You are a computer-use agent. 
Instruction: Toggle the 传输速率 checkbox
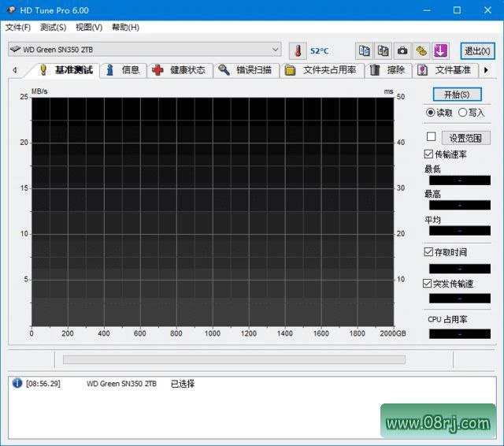click(428, 154)
